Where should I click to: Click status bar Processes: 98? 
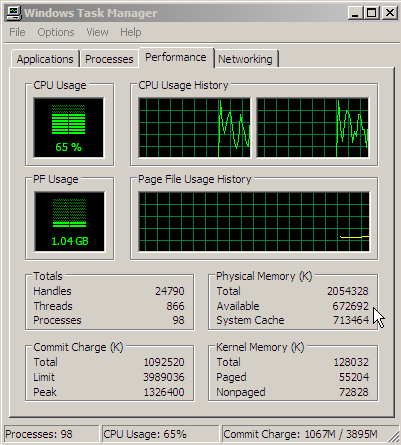coord(52,434)
